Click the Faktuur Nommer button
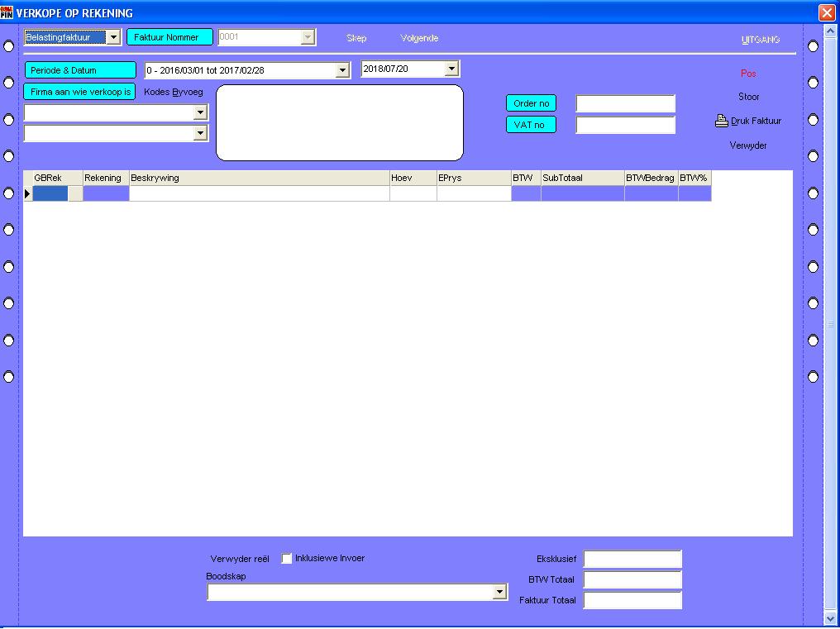 point(169,37)
